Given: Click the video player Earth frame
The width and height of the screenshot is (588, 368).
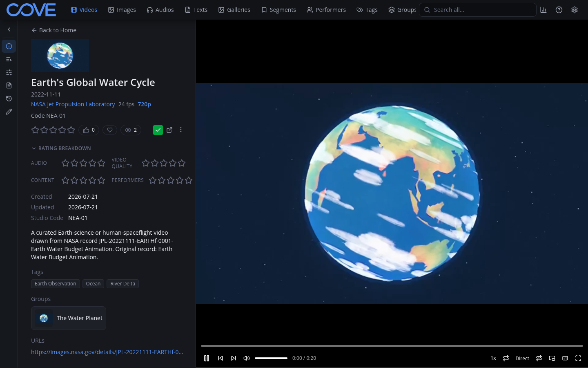Looking at the screenshot, I should (392, 193).
